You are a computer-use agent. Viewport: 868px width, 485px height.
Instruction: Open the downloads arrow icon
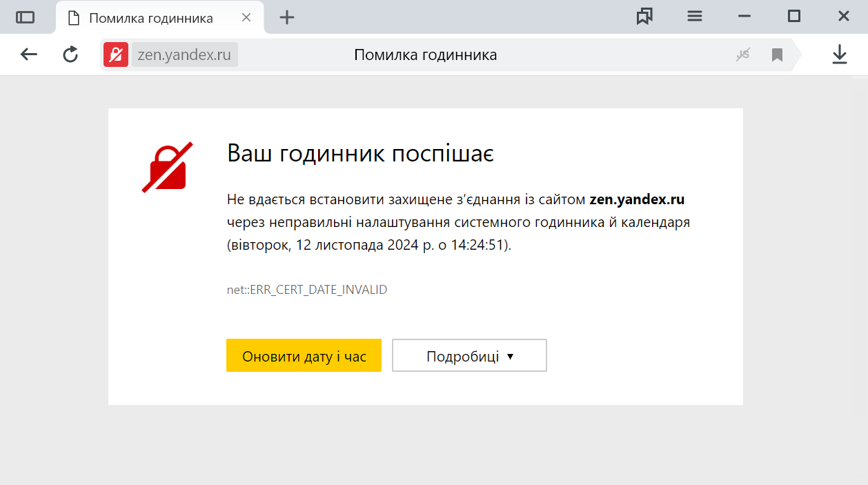click(839, 55)
